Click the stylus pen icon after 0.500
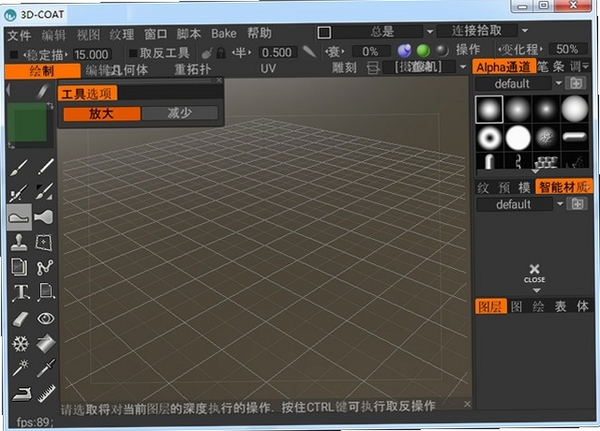The height and width of the screenshot is (431, 600). tap(310, 52)
